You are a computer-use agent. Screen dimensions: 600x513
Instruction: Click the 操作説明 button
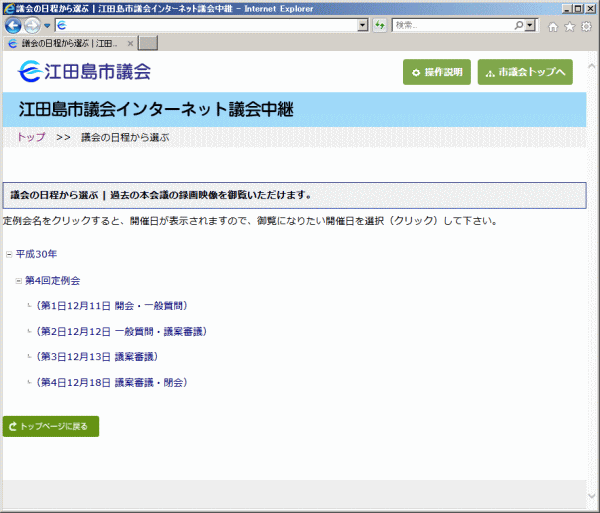pyautogui.click(x=437, y=72)
